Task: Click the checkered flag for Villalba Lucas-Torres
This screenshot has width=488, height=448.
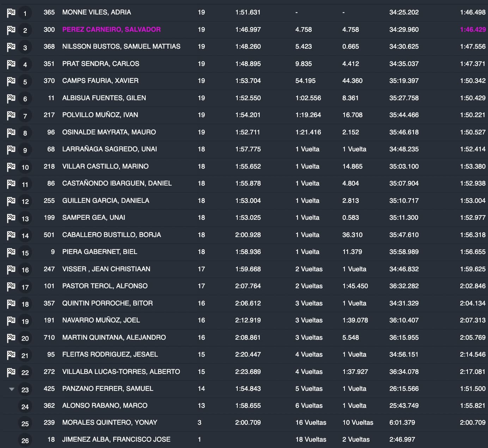Action: (11, 372)
